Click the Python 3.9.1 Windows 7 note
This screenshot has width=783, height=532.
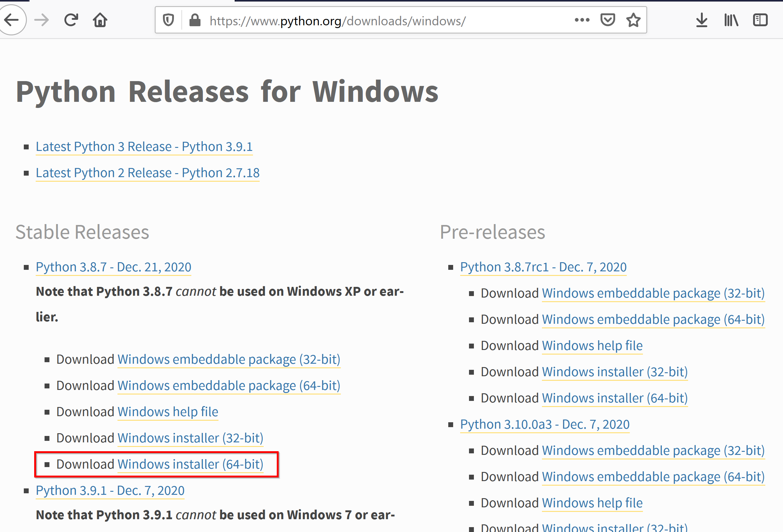tap(215, 516)
